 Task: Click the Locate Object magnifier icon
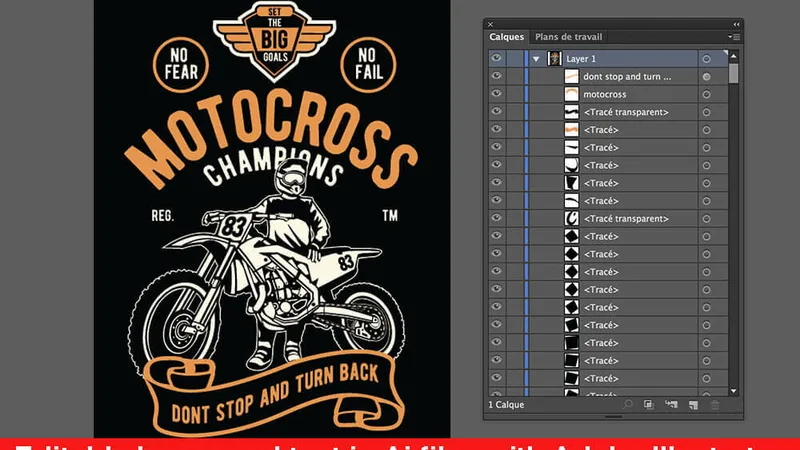[627, 405]
